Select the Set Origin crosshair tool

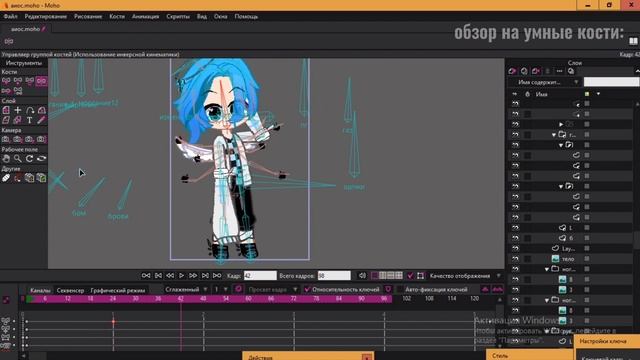[18, 110]
